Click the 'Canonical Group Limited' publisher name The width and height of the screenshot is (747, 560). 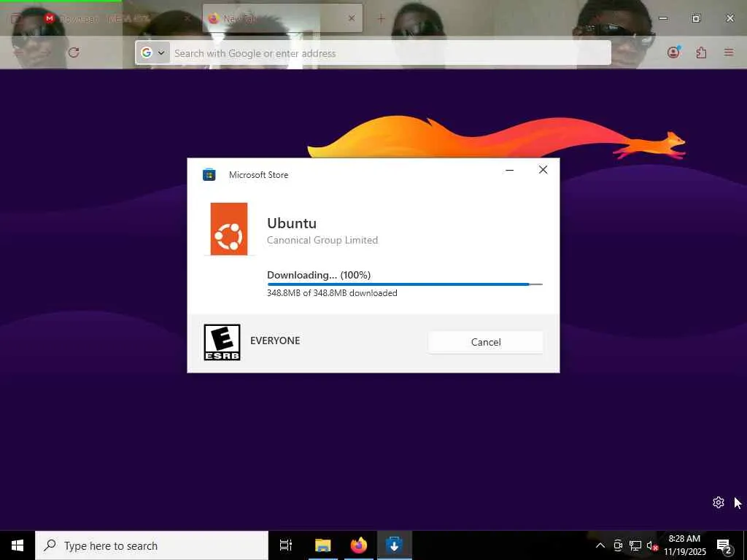click(322, 240)
